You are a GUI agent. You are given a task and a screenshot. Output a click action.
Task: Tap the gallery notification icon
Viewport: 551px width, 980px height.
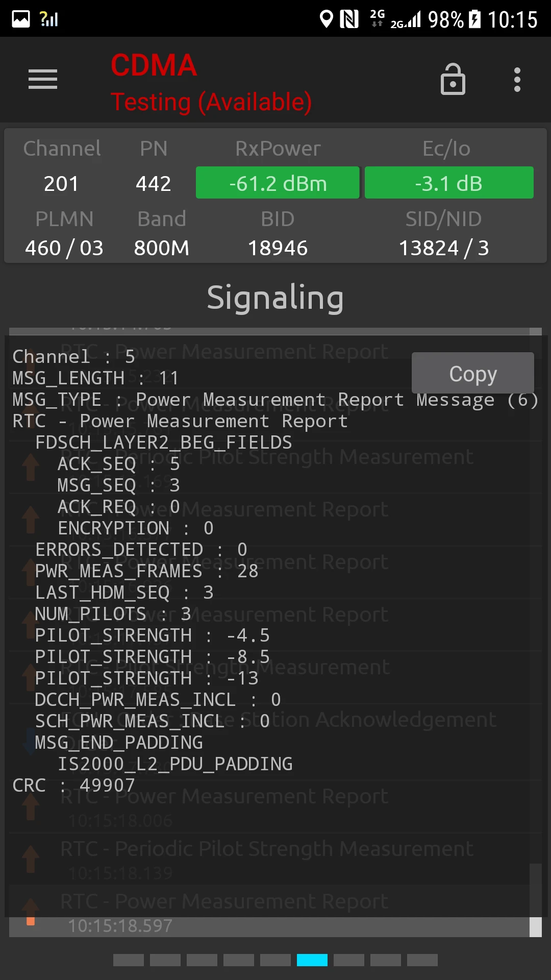pyautogui.click(x=21, y=19)
